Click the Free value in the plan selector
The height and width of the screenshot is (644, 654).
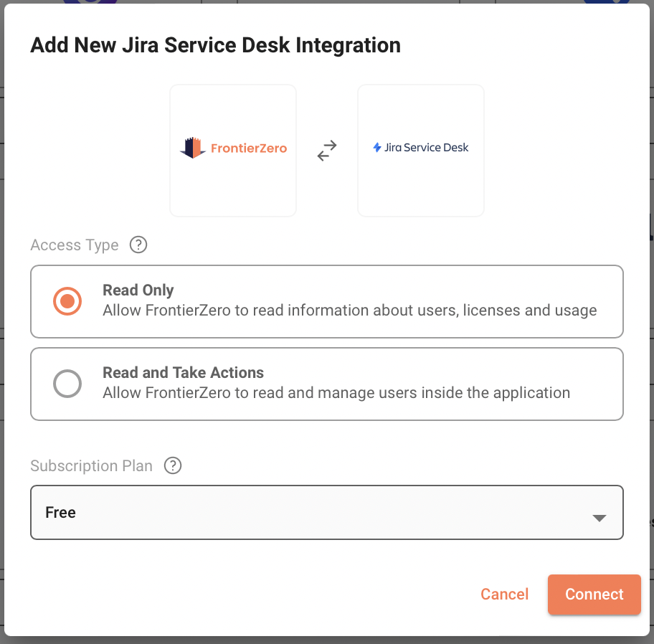click(x=61, y=513)
